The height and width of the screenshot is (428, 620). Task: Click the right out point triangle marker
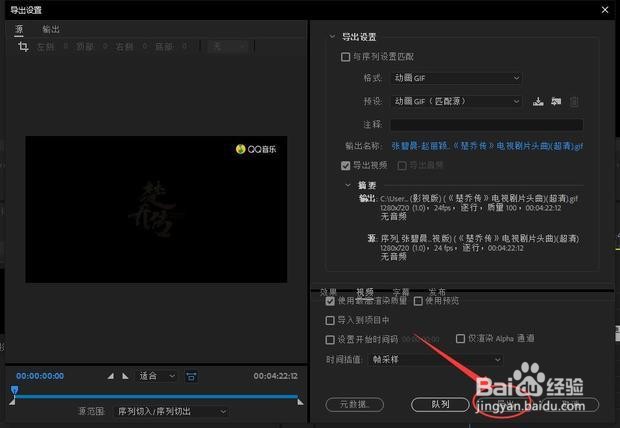tap(300, 402)
